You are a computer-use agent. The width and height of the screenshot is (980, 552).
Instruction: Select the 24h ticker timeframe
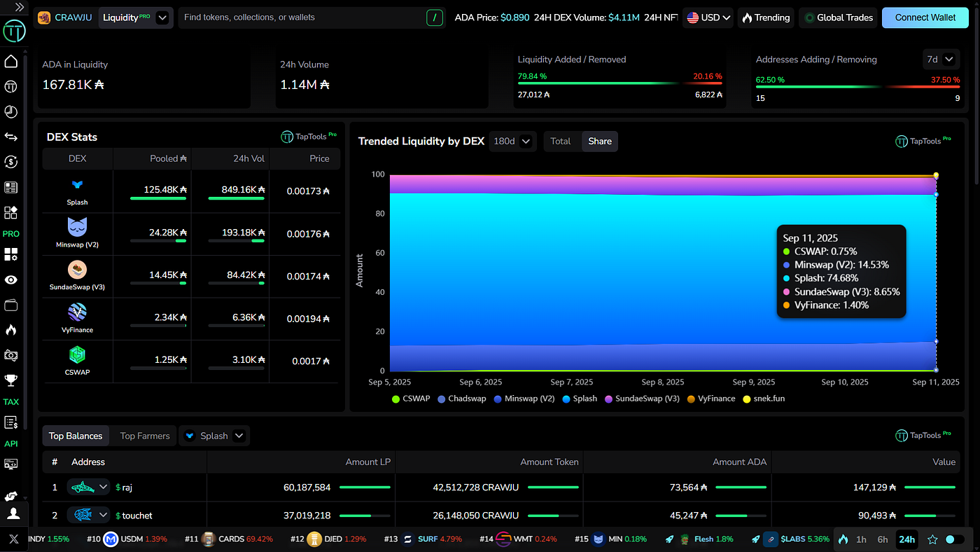tap(906, 539)
